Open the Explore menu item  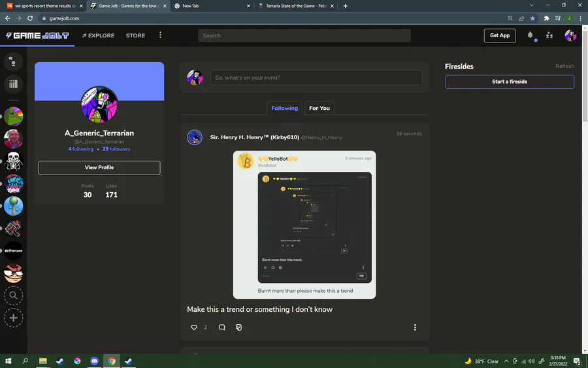pyautogui.click(x=98, y=36)
